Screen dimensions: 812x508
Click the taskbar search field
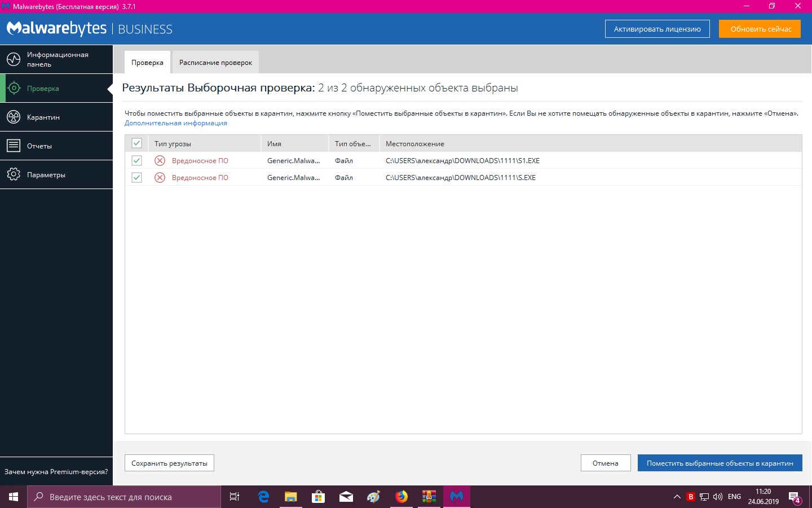click(124, 497)
